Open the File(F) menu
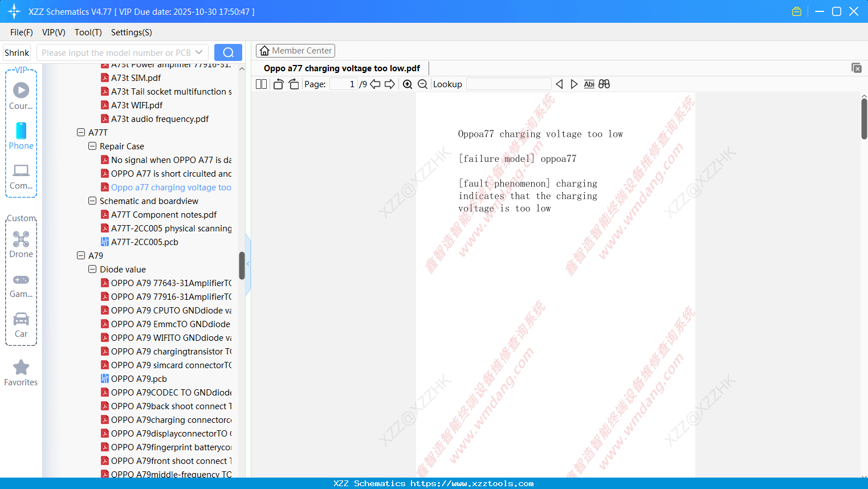The height and width of the screenshot is (489, 868). pyautogui.click(x=22, y=32)
